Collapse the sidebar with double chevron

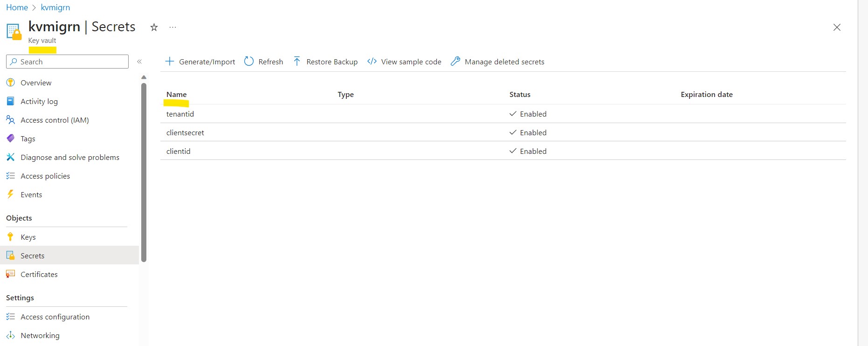point(139,62)
